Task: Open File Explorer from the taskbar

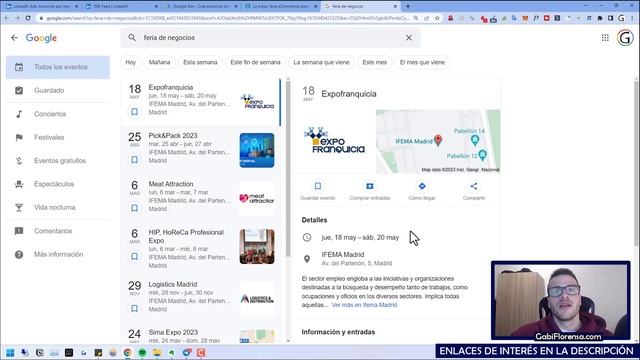Action: click(x=157, y=353)
